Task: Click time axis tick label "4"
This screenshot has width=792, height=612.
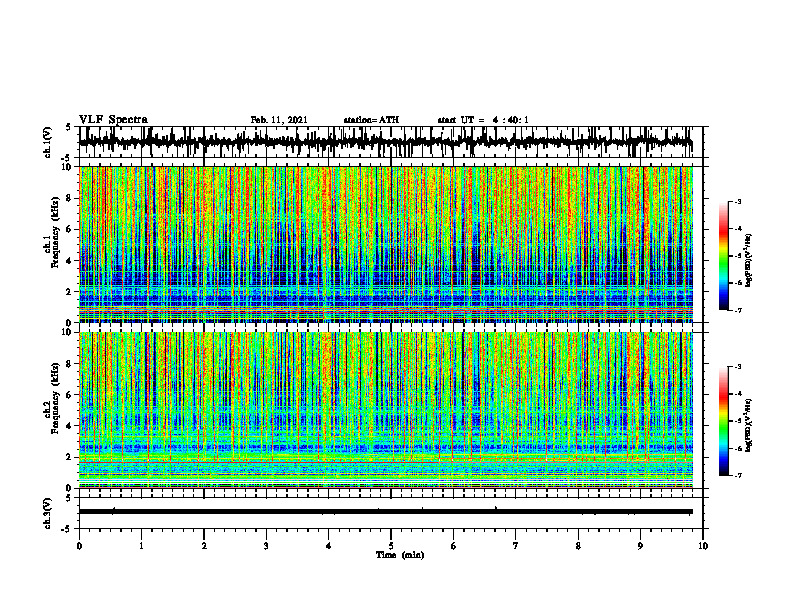Action: click(x=329, y=546)
